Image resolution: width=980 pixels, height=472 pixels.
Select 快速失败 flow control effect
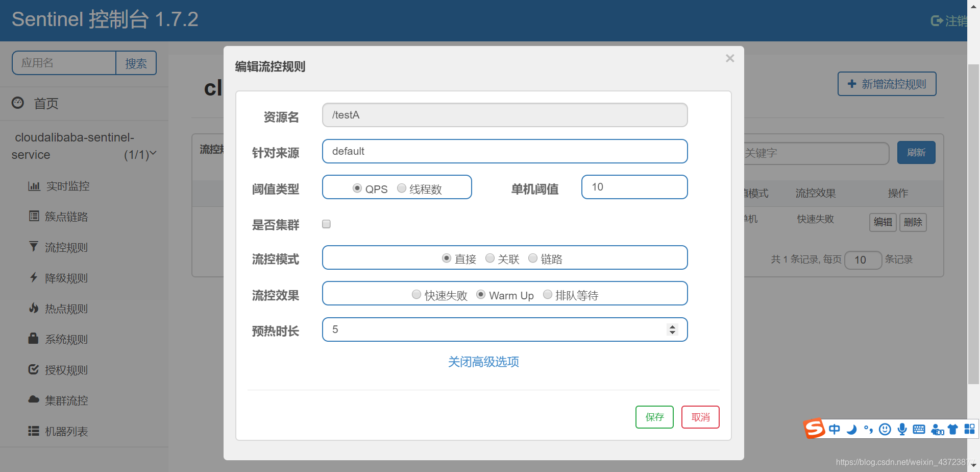pyautogui.click(x=416, y=294)
